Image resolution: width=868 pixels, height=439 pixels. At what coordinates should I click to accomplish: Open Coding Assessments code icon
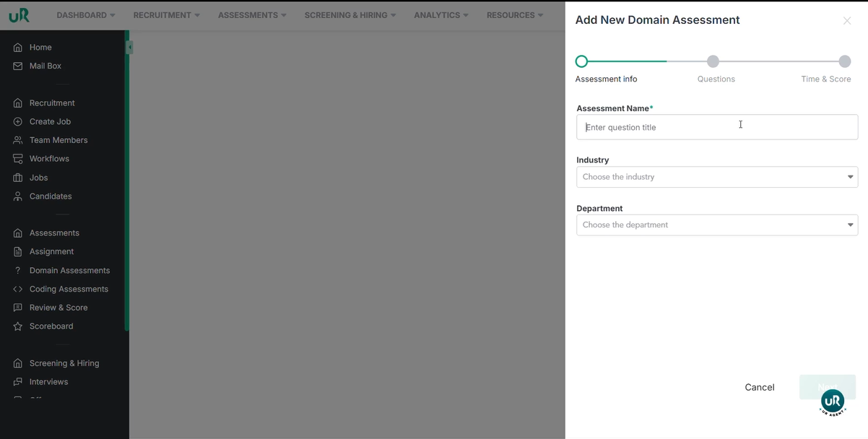click(x=18, y=289)
